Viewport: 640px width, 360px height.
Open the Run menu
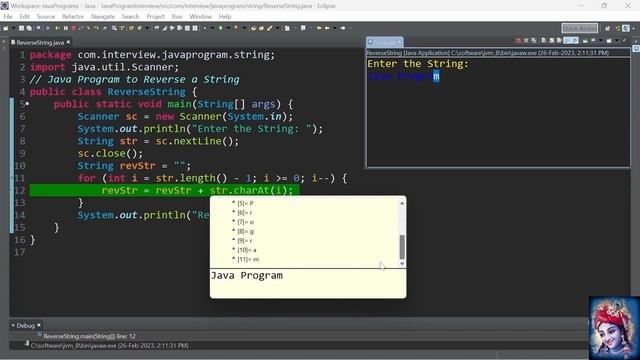point(177,16)
